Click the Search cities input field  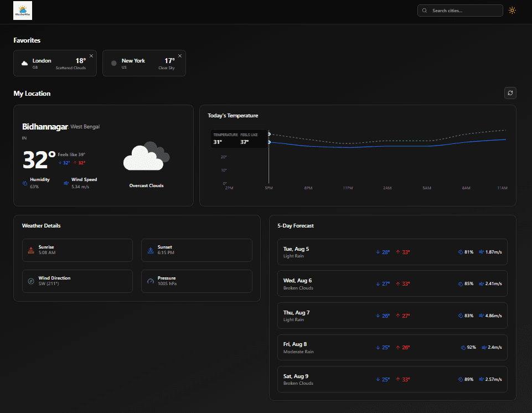coord(460,10)
